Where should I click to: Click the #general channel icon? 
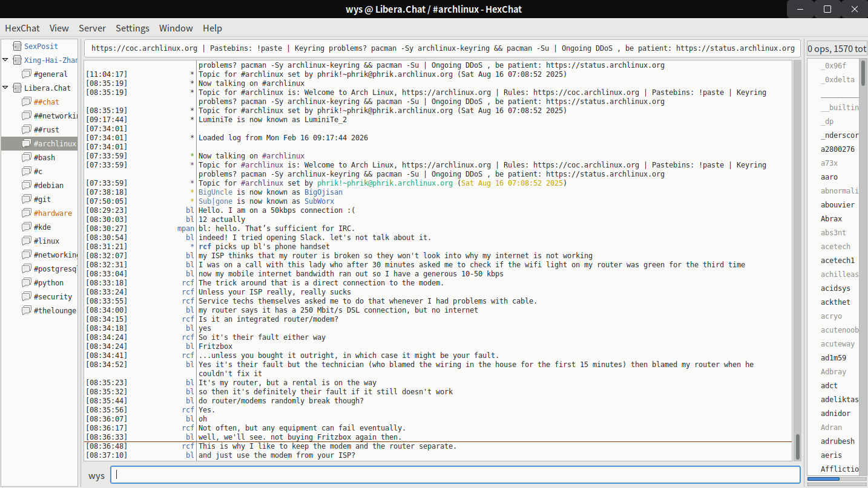coord(26,74)
